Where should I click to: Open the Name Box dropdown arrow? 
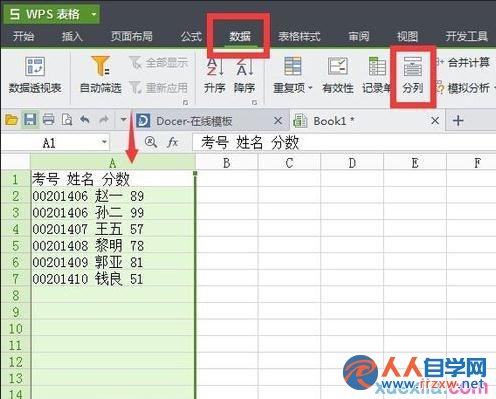coord(104,143)
